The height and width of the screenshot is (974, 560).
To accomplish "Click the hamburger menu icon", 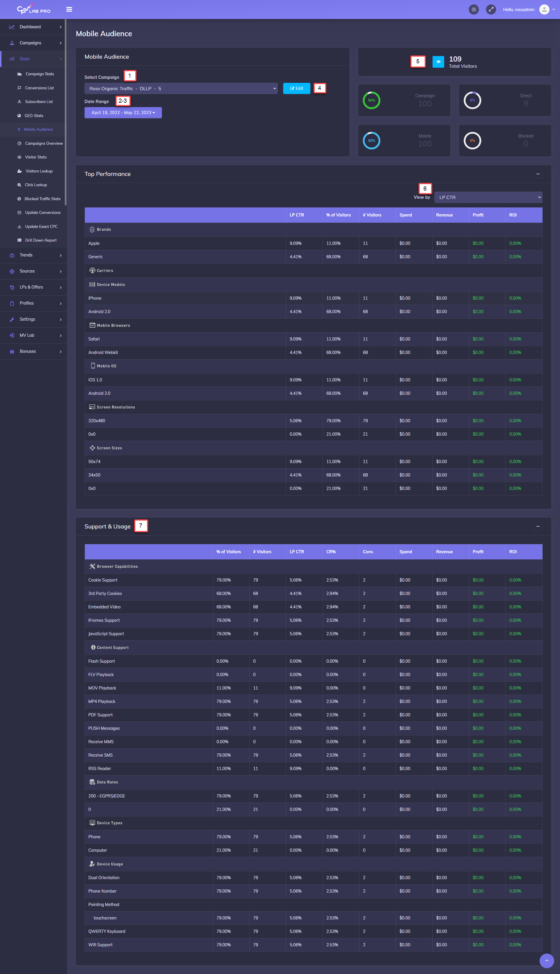I will coord(69,10).
